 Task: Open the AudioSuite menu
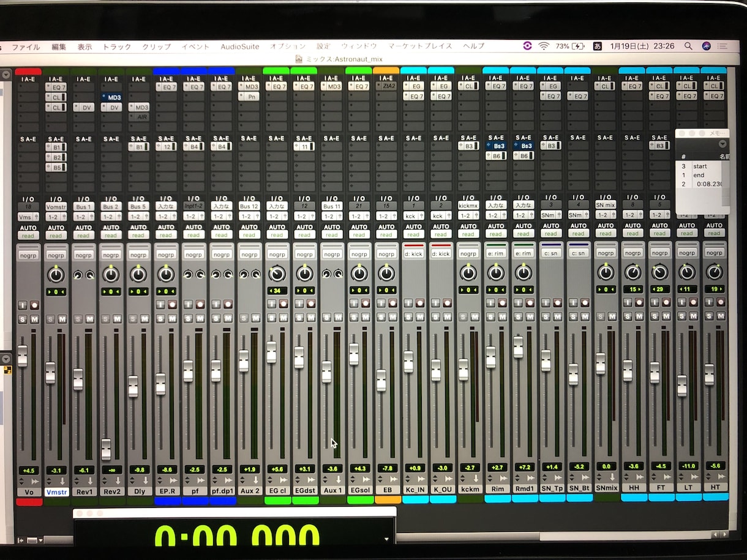[x=240, y=47]
